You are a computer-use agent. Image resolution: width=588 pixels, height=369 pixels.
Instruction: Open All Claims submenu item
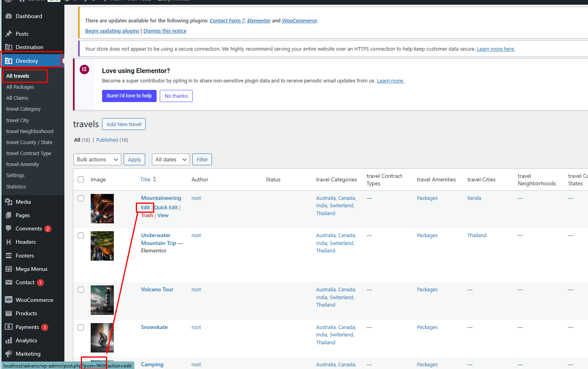tap(17, 98)
